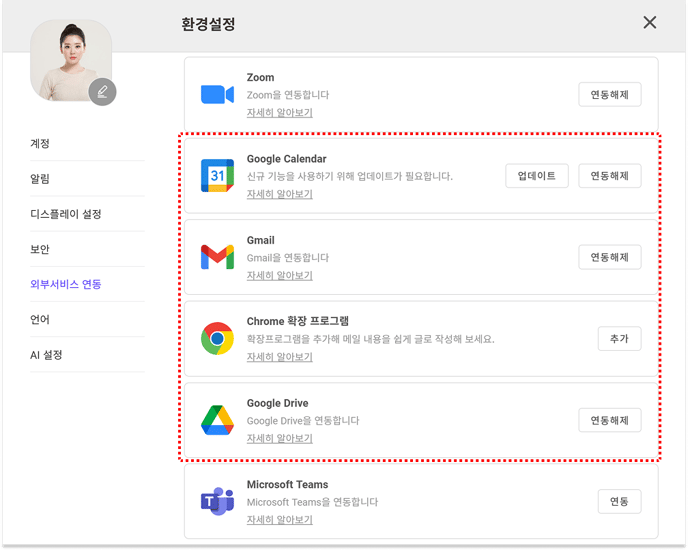The height and width of the screenshot is (550, 688).
Task: Open Google Calendar's 자세히 알아보기 link
Action: (280, 194)
